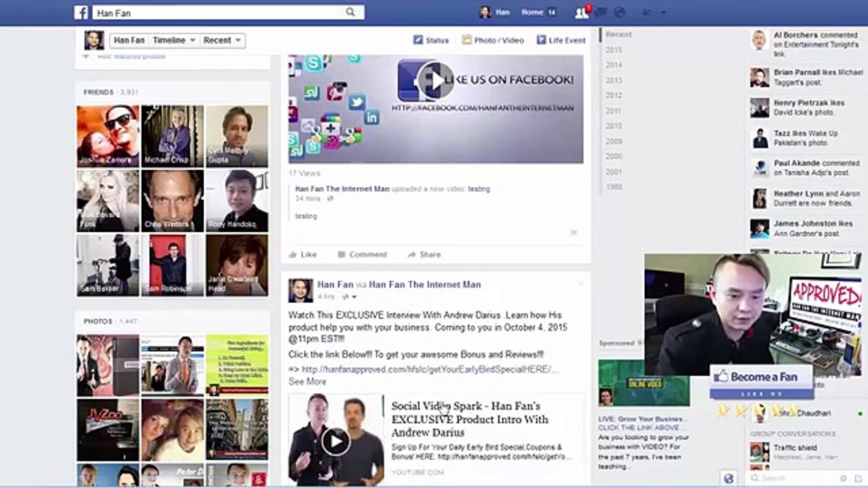Viewport: 868px width, 488px height.
Task: Open Michael Crisp friend thumbnail
Action: pyautogui.click(x=172, y=136)
